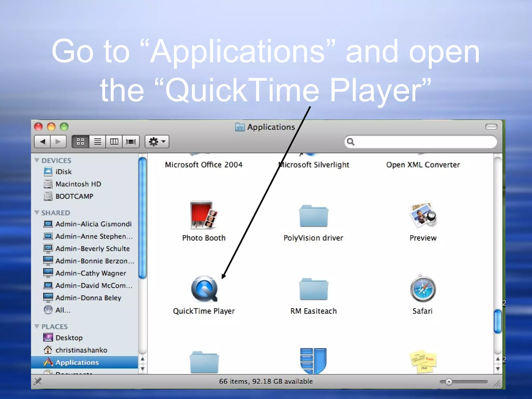Select the Microsoft Office 2004 label

(204, 165)
